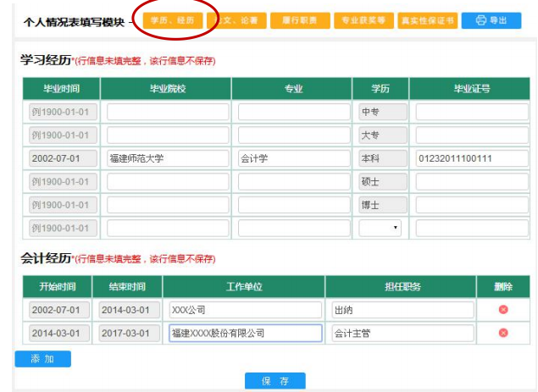538x392 pixels.
Task: Edit the 会计主管 position field
Action: pyautogui.click(x=402, y=333)
